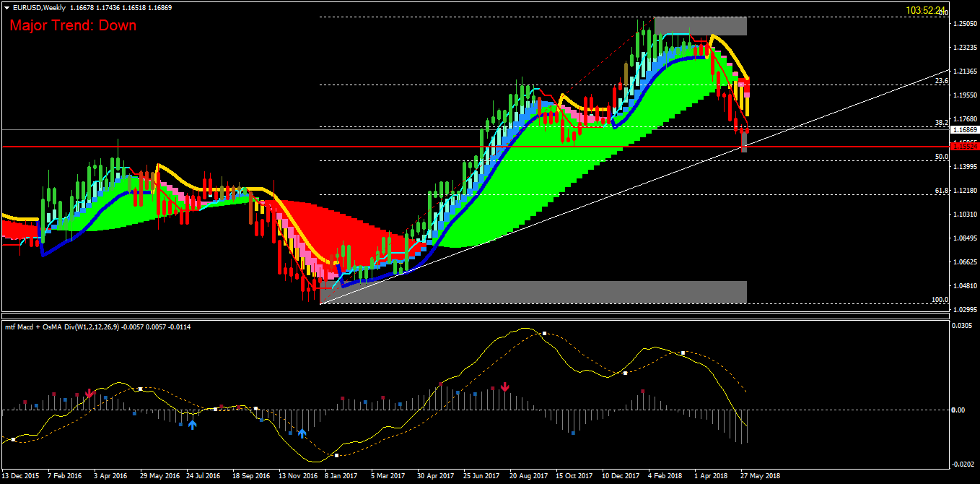Click the 0.0305 indicator scale value

pos(963,326)
